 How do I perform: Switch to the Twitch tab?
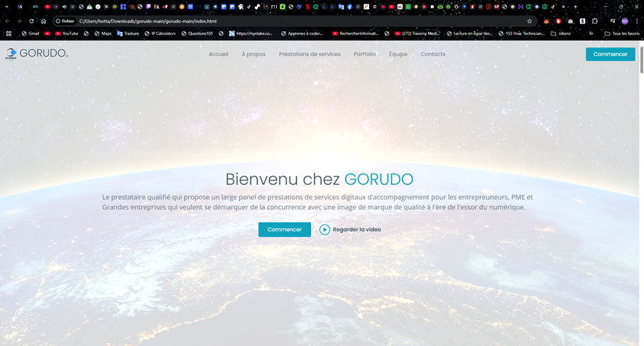pos(148,6)
